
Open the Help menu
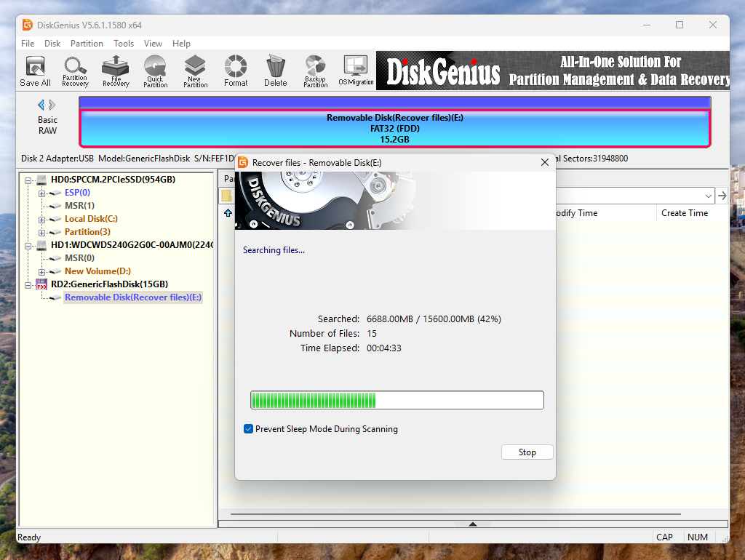pos(181,43)
